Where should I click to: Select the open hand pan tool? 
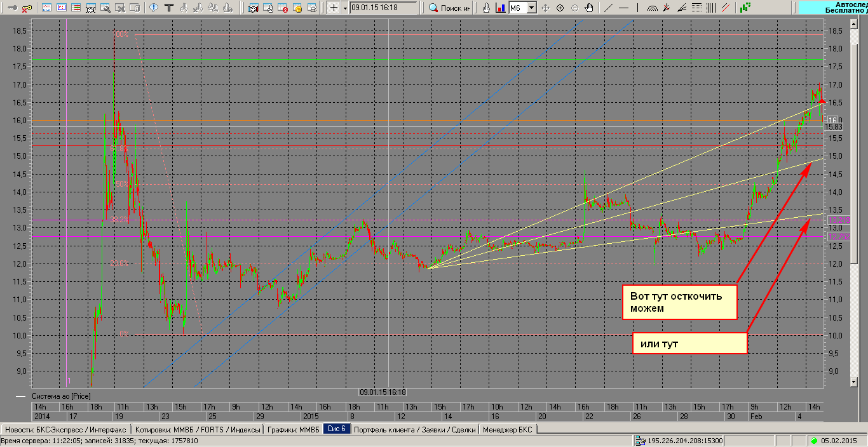tap(589, 8)
